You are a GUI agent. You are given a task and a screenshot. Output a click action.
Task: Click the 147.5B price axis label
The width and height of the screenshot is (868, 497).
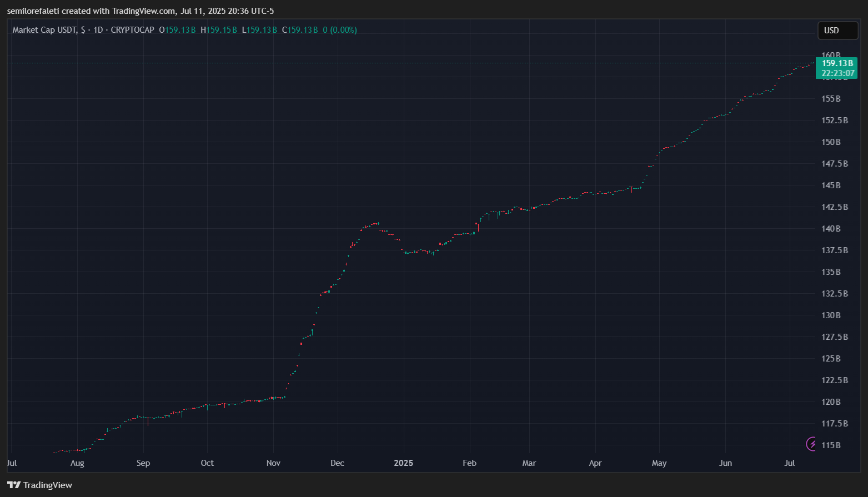[835, 164]
